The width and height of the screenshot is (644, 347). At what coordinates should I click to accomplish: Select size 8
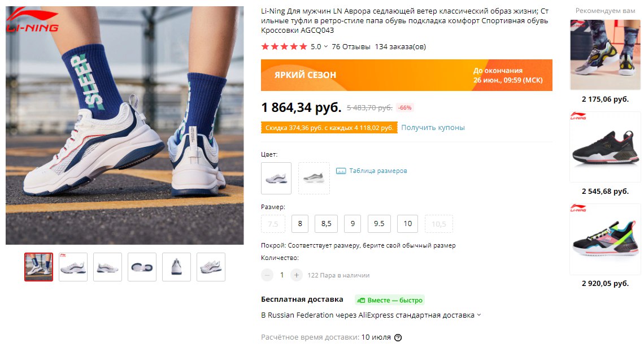coord(300,224)
